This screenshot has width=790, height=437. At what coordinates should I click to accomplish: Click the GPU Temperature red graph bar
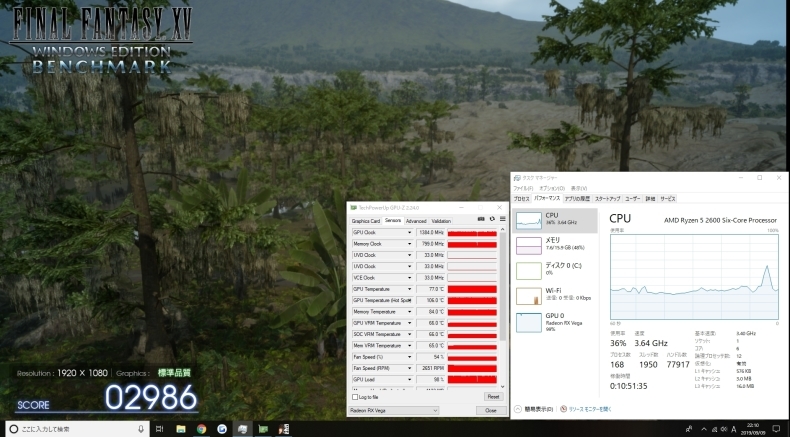coord(472,289)
